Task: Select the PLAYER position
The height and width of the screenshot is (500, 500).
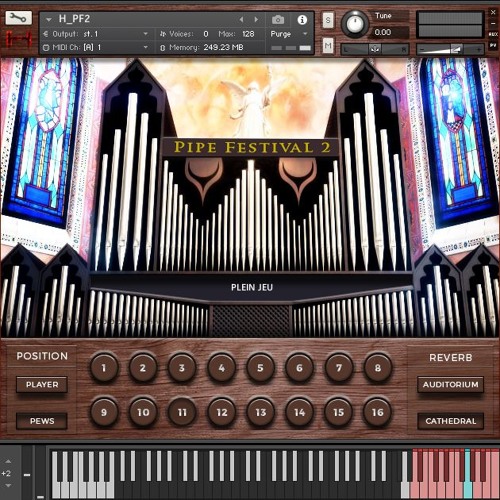Action: coord(42,385)
